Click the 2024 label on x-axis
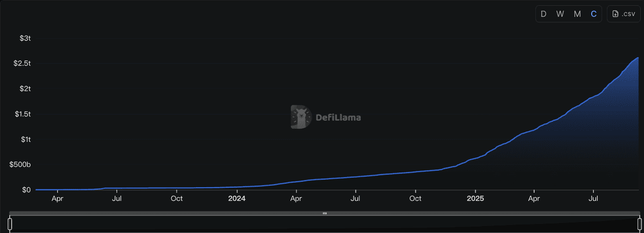The image size is (644, 233). 236,199
